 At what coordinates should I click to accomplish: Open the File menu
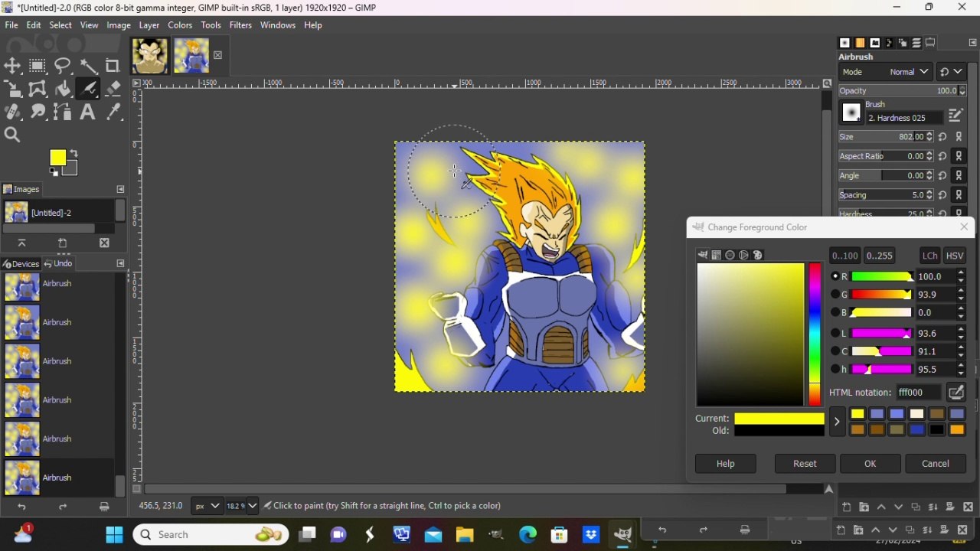[11, 25]
